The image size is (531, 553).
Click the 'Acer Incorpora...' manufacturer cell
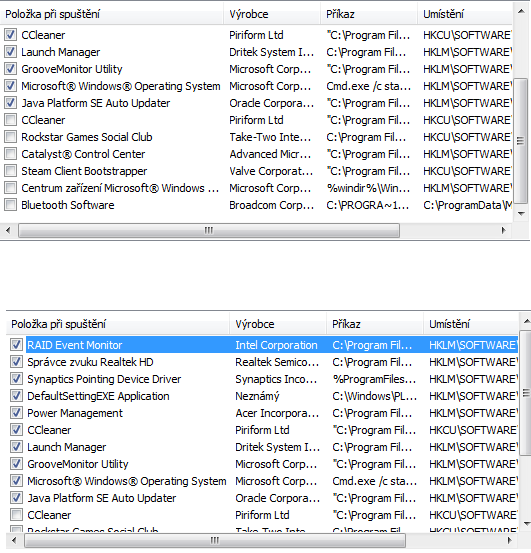(x=277, y=413)
